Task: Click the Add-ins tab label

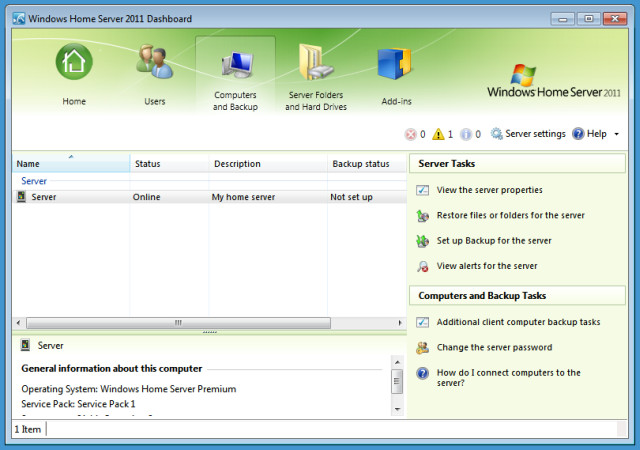Action: (x=396, y=101)
